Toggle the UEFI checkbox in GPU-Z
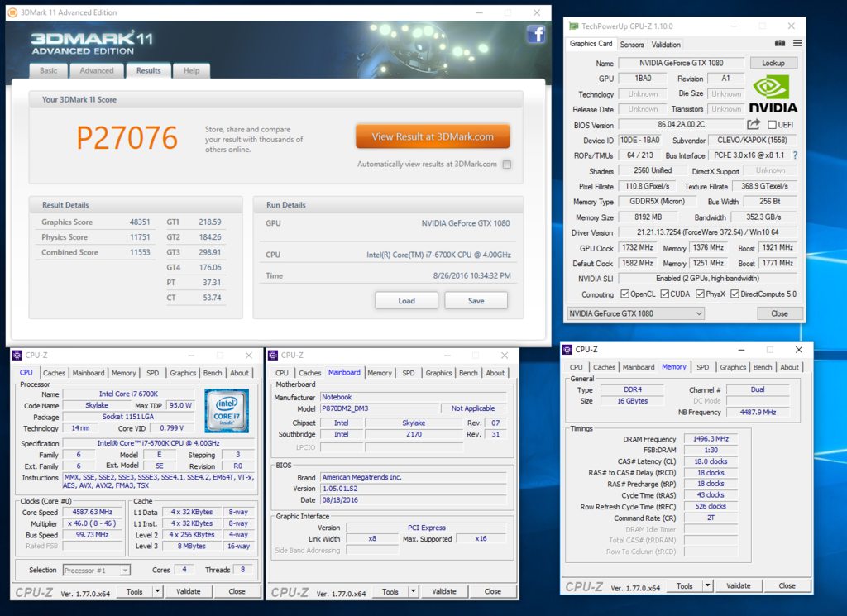The height and width of the screenshot is (616, 847). pyautogui.click(x=772, y=125)
